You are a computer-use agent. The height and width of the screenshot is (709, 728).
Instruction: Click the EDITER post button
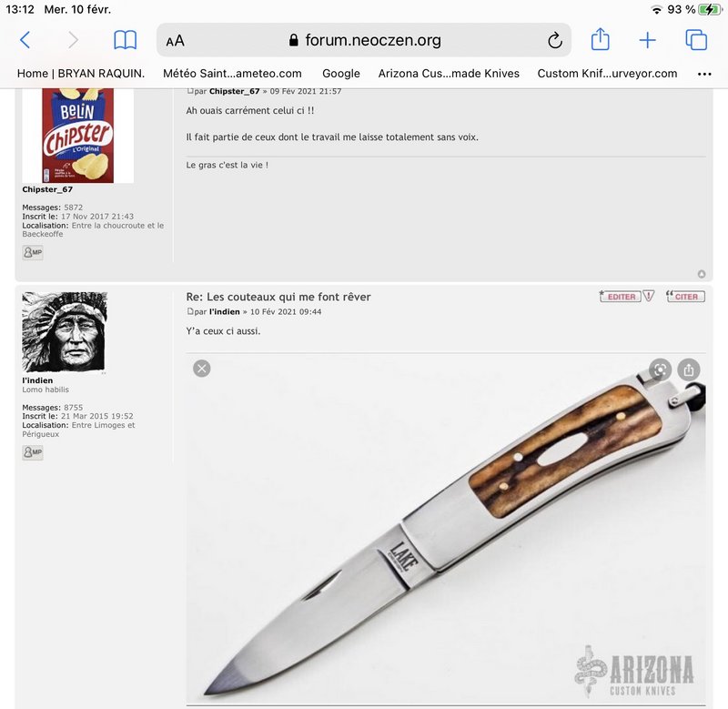[621, 296]
